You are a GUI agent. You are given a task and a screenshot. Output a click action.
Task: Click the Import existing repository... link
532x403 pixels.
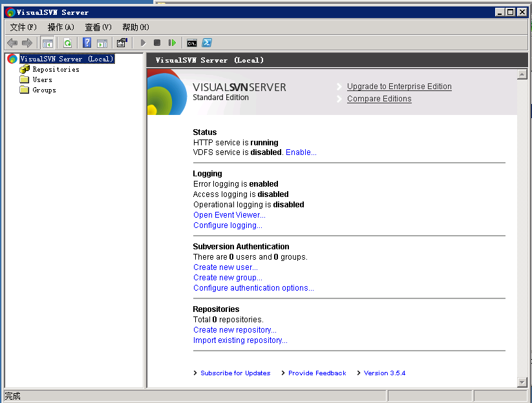point(240,340)
